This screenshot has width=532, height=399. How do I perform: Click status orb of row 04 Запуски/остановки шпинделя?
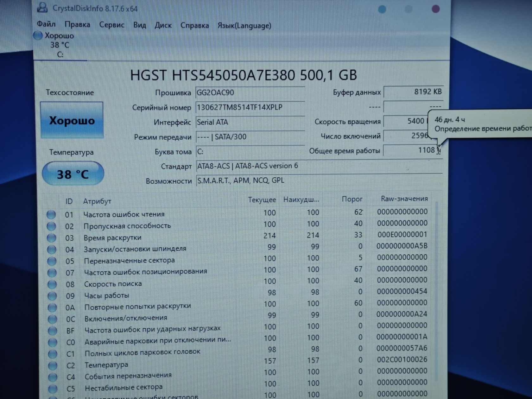(52, 250)
